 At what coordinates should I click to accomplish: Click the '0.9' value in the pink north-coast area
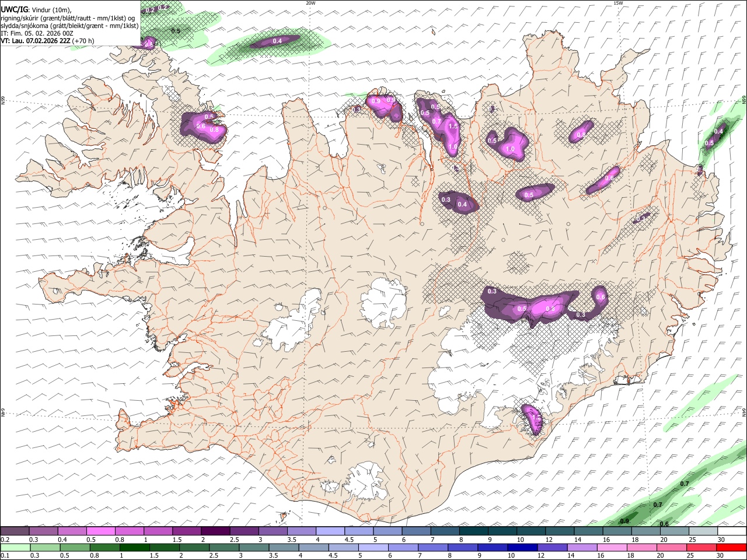click(x=376, y=101)
